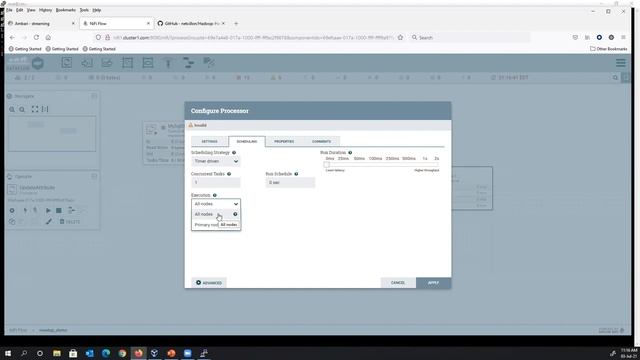640x360 pixels.
Task: Reload the current browser page
Action: click(x=36, y=38)
